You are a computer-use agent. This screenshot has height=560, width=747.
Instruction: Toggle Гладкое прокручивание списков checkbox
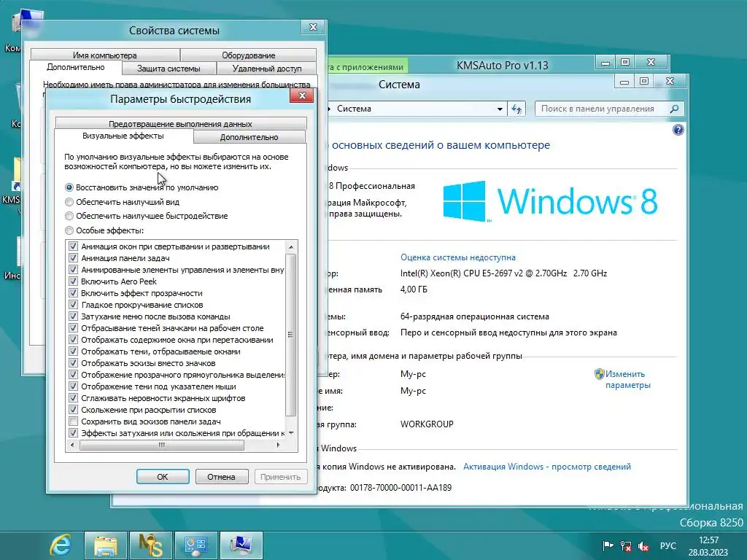tap(73, 305)
